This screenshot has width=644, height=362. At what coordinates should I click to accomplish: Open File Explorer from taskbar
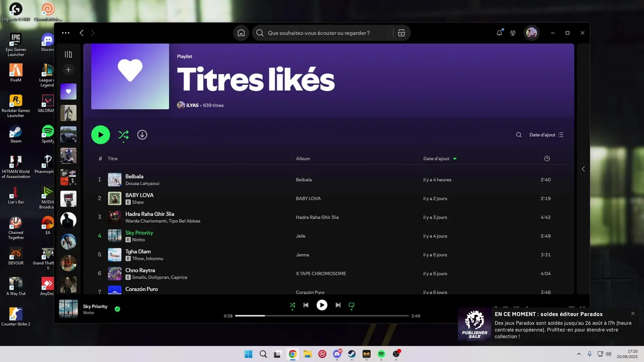(x=307, y=354)
